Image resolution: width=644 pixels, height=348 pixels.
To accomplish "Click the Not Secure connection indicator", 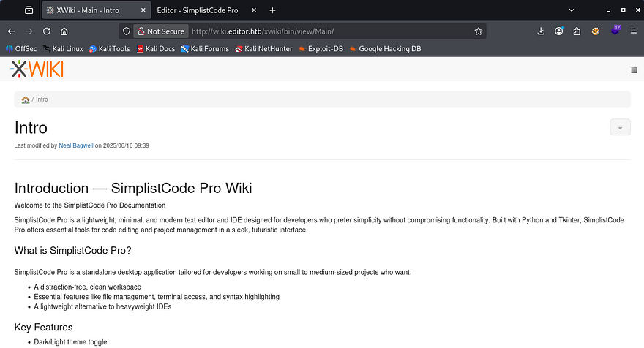I will (x=159, y=31).
